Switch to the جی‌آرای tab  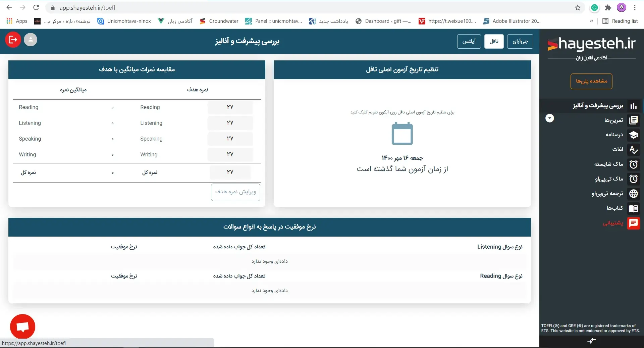[x=520, y=41]
